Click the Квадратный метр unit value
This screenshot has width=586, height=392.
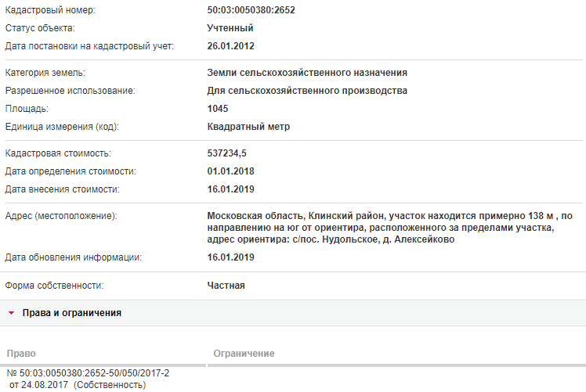point(248,127)
